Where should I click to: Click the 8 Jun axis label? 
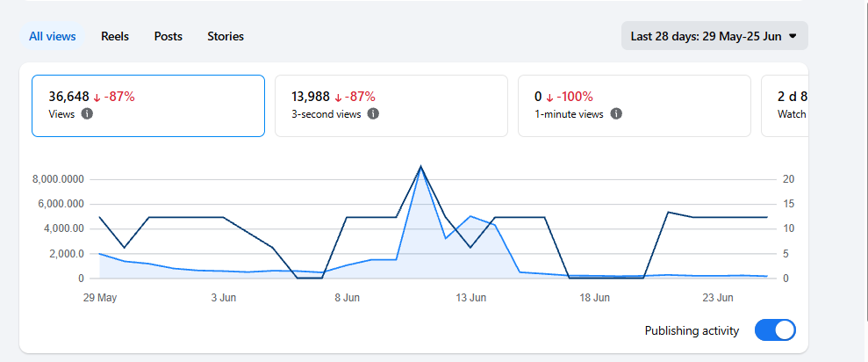tap(347, 298)
